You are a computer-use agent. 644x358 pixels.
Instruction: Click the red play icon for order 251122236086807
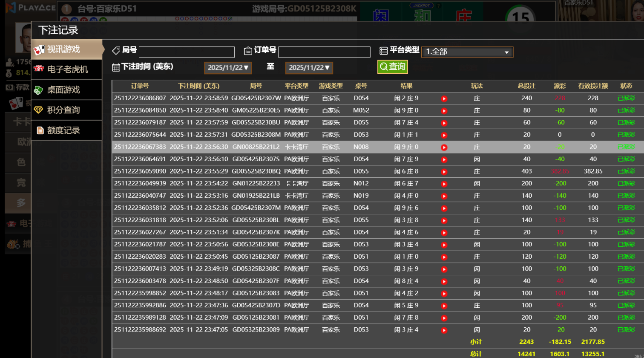point(444,98)
